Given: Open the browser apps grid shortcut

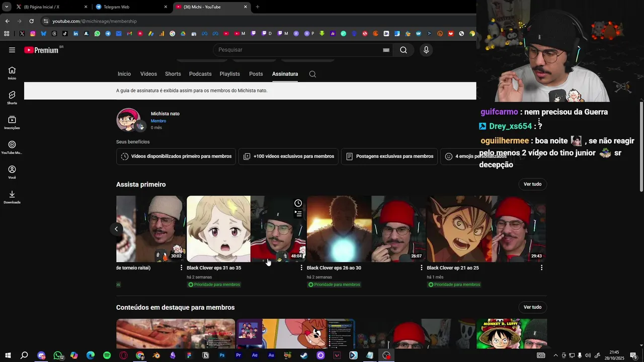Looking at the screenshot, I should coord(7,34).
